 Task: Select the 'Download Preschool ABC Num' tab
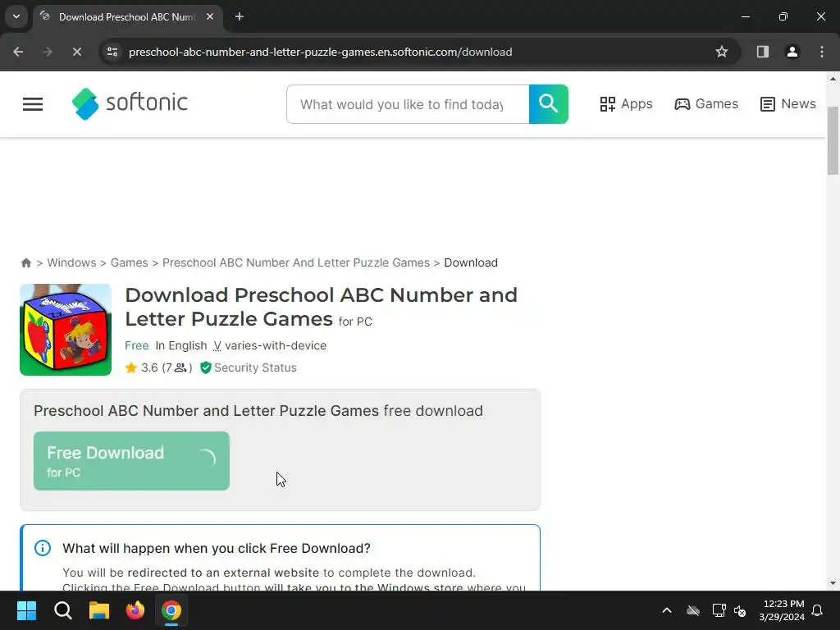[x=127, y=17]
